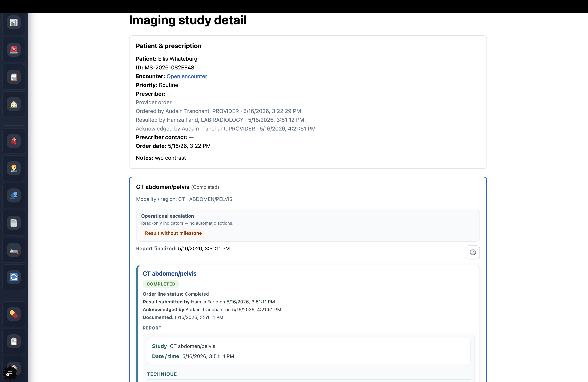Select the clipboard icon just below the pill icon

(x=14, y=341)
